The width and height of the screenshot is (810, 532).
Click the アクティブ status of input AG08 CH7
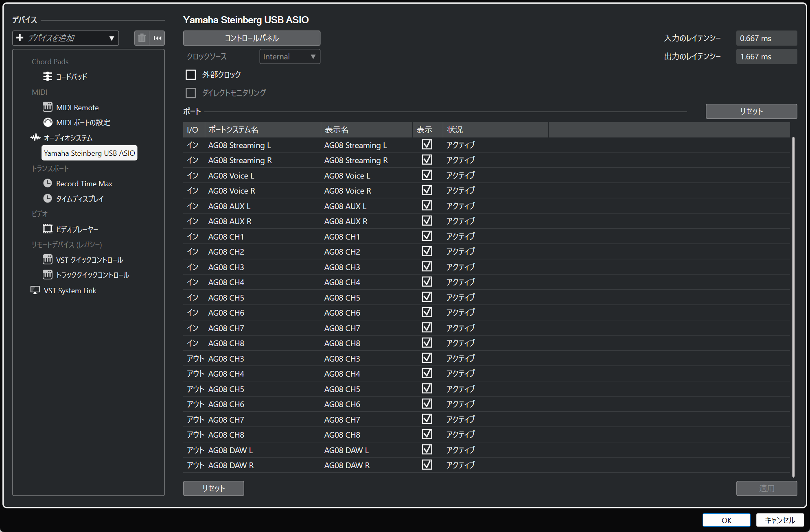click(460, 328)
